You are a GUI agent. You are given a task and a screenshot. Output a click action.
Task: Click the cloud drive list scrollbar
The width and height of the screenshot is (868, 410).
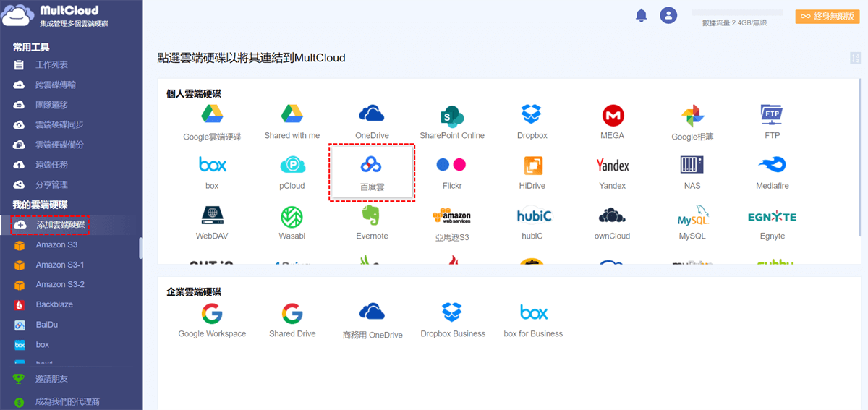859,158
